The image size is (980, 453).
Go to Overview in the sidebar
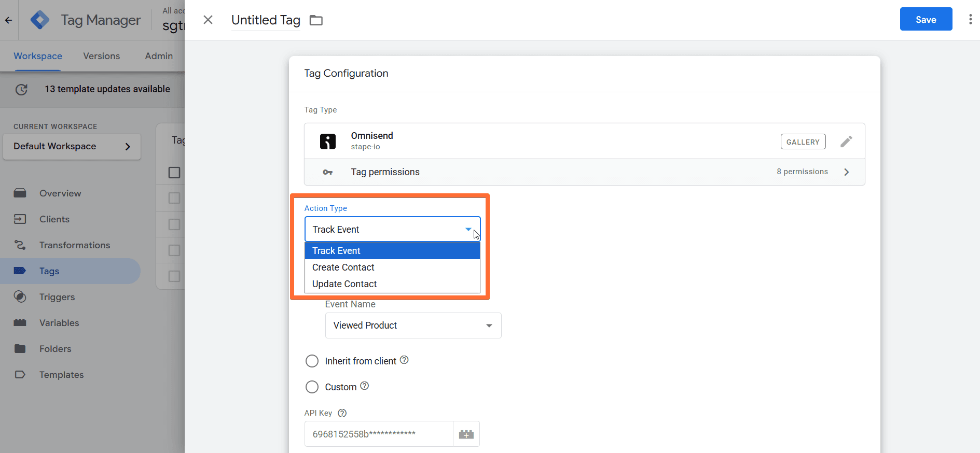(x=60, y=193)
